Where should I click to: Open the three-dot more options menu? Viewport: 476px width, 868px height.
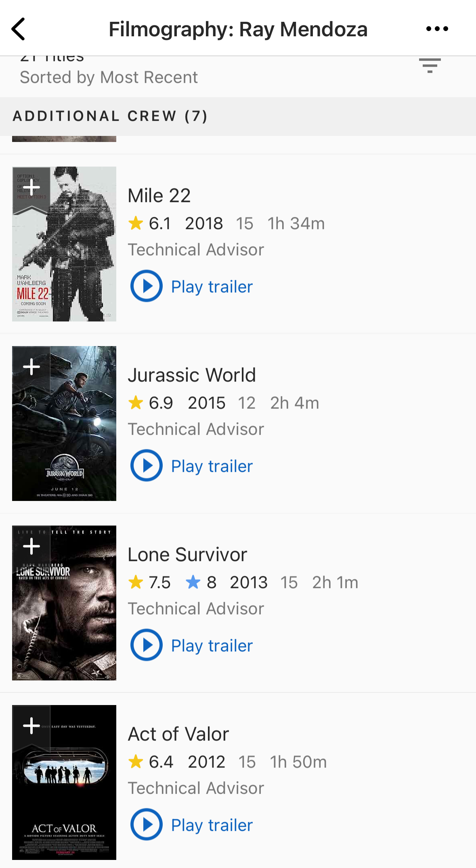click(x=437, y=29)
